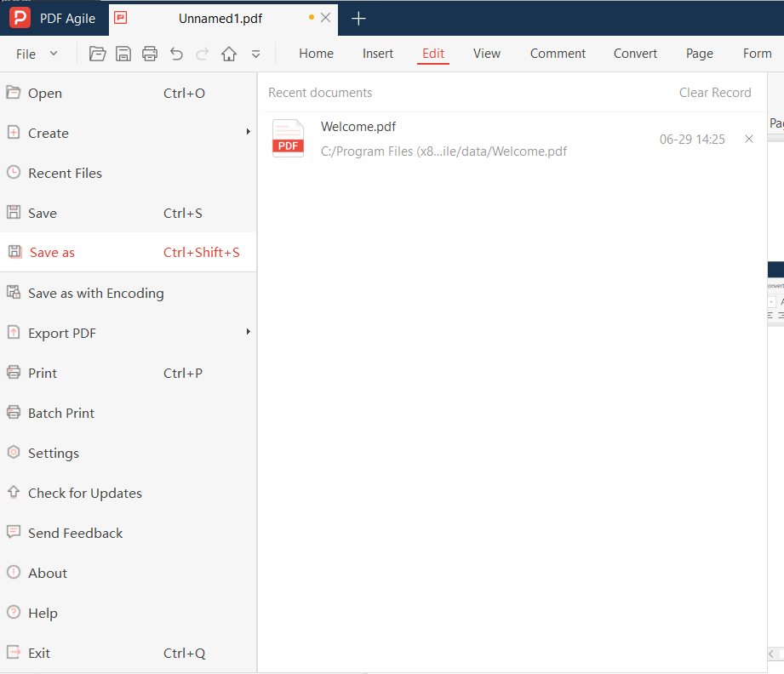Expand the Create submenu arrow
The width and height of the screenshot is (784, 674).
248,132
